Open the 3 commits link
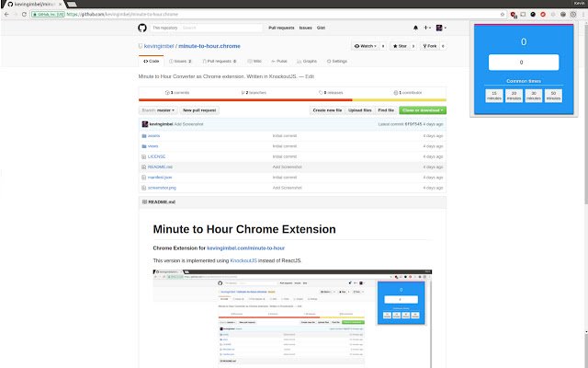The width and height of the screenshot is (588, 368). point(177,93)
